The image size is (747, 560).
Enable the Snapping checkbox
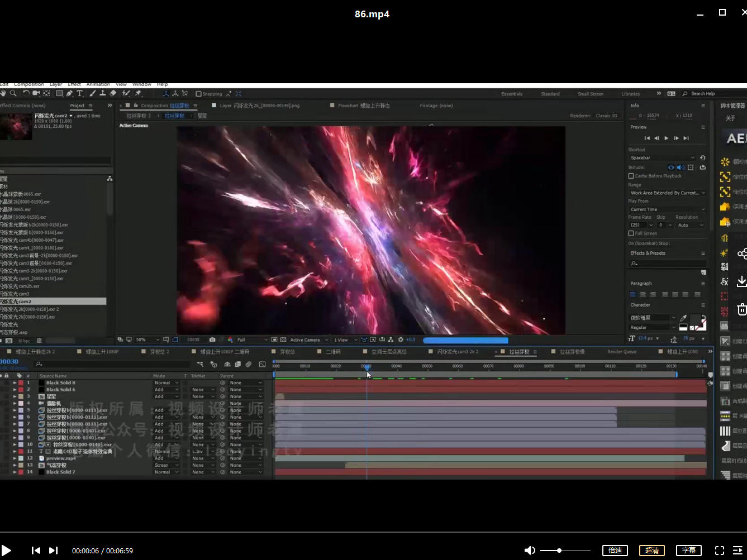(x=198, y=94)
